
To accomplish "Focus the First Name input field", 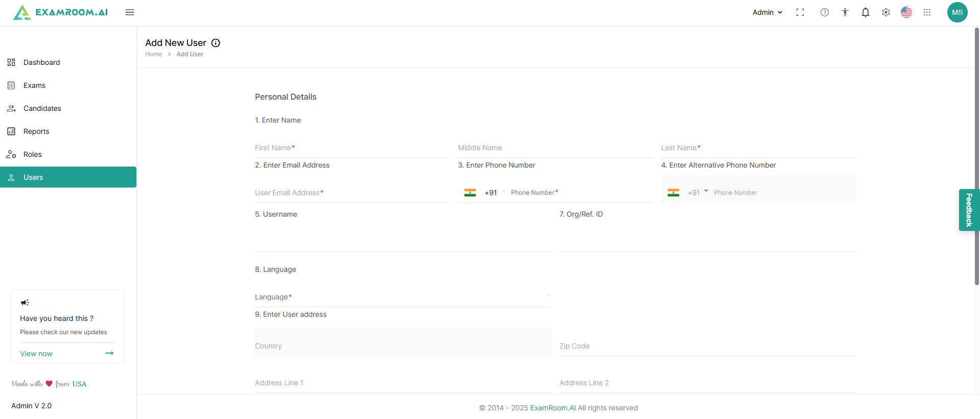I will point(352,148).
